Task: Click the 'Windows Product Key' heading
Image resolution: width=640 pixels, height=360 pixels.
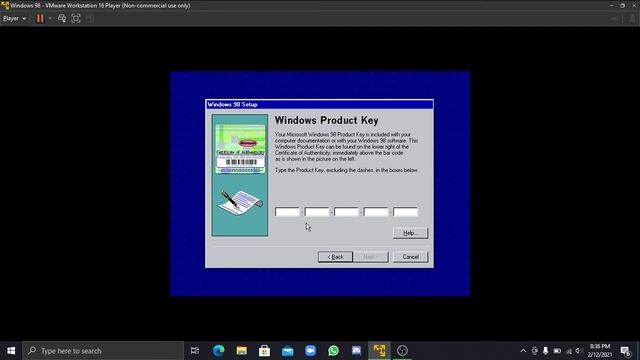Action: (327, 120)
